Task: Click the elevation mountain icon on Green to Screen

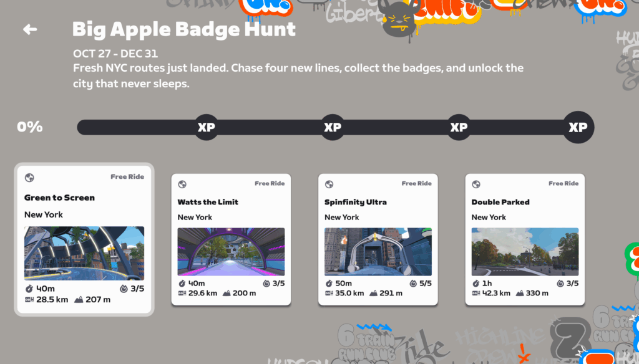Action: [x=79, y=300]
